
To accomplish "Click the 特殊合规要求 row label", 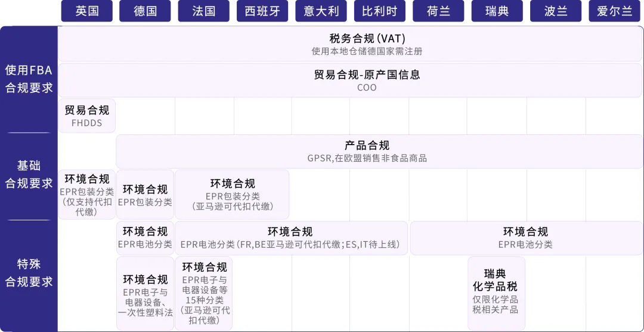I will pos(29,272).
